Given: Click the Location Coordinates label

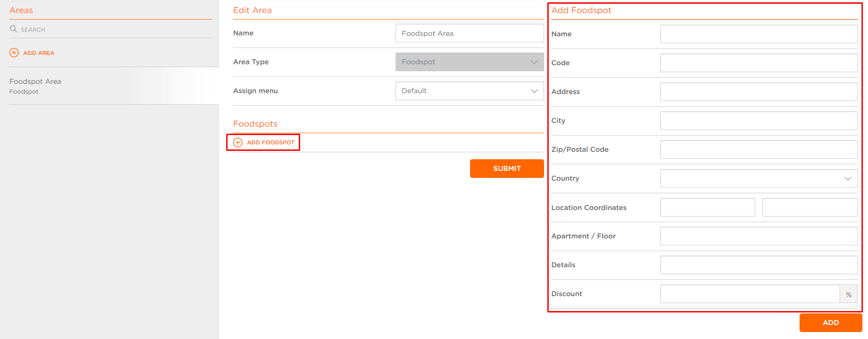Looking at the screenshot, I should point(589,208).
